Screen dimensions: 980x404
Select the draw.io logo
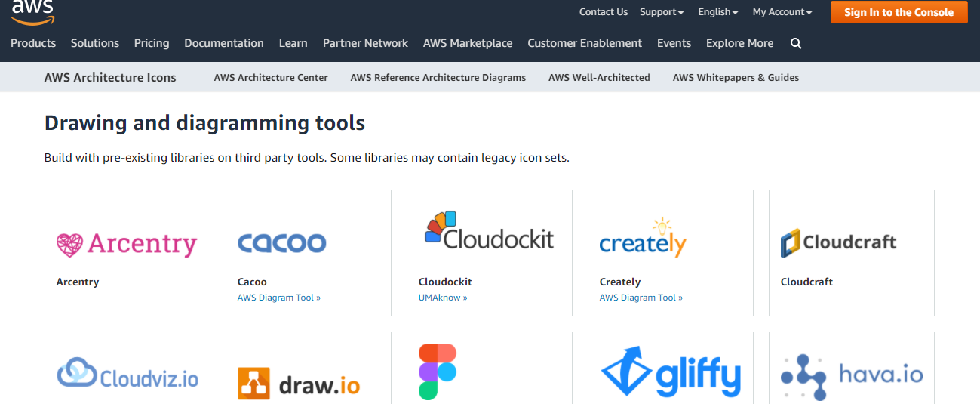(299, 384)
